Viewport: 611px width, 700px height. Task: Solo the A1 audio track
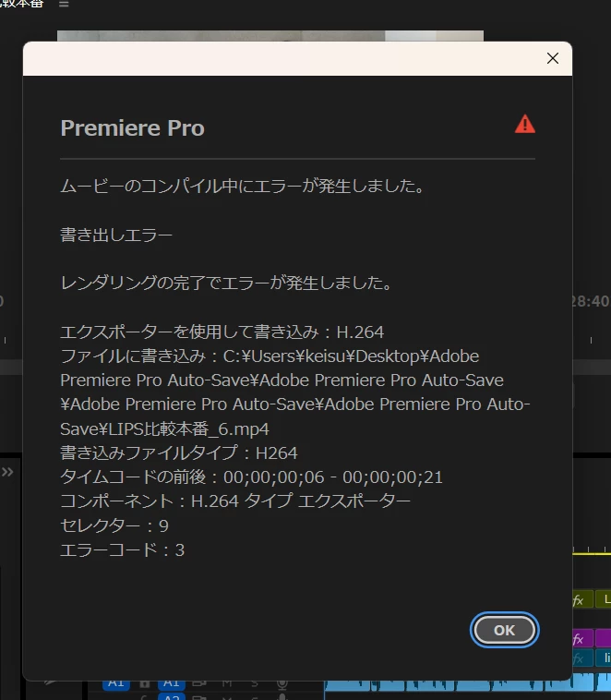click(255, 683)
